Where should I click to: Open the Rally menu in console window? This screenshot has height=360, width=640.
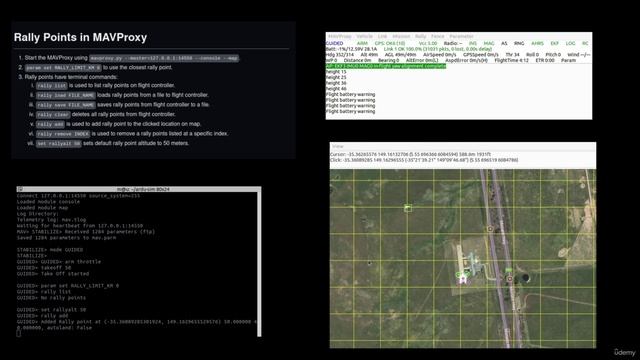pyautogui.click(x=420, y=36)
